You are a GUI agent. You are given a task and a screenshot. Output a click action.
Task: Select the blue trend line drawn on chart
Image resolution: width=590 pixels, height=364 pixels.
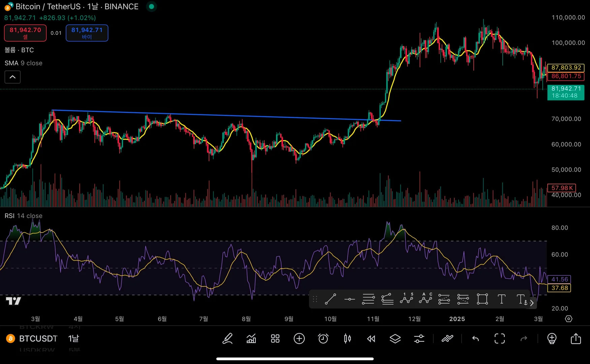click(226, 116)
